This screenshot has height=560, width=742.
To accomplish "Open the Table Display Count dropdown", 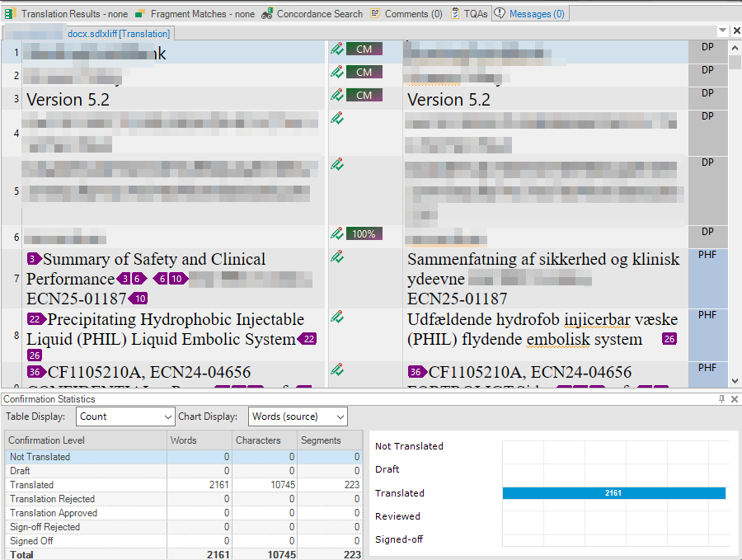I will click(x=125, y=416).
